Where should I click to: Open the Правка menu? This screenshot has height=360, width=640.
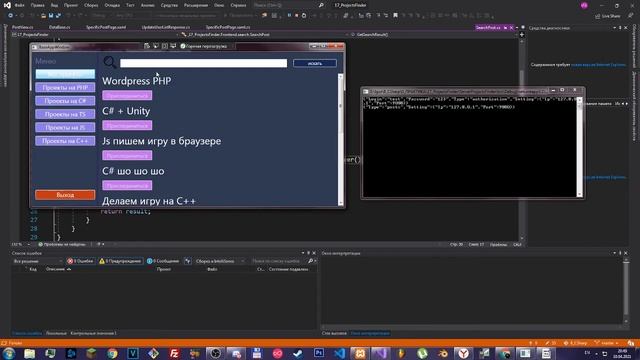(x=38, y=5)
